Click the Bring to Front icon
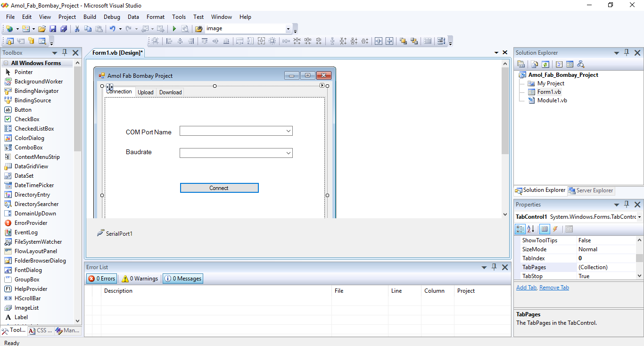Screen dimensions: 644x346 tap(403, 41)
